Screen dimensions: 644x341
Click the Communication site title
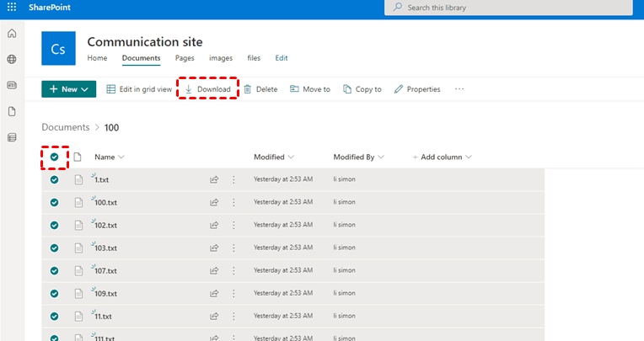click(x=145, y=42)
